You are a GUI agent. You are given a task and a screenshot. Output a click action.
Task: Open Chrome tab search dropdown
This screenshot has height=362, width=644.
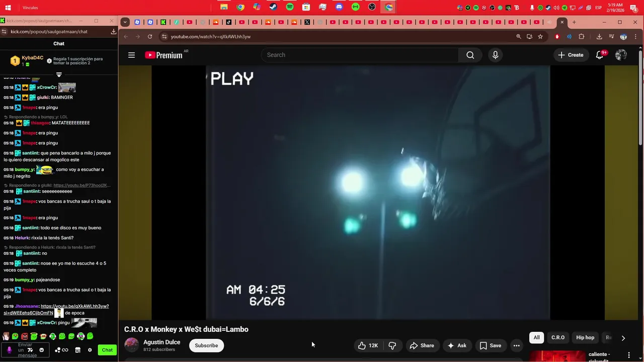pos(125,22)
